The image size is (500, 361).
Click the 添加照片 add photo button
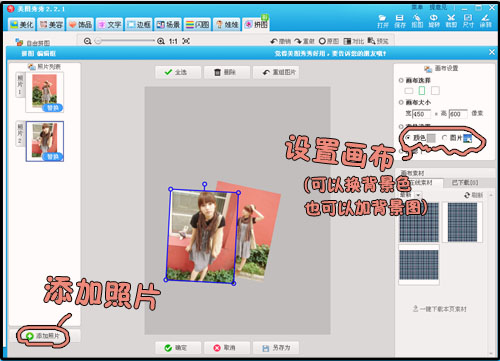point(44,336)
